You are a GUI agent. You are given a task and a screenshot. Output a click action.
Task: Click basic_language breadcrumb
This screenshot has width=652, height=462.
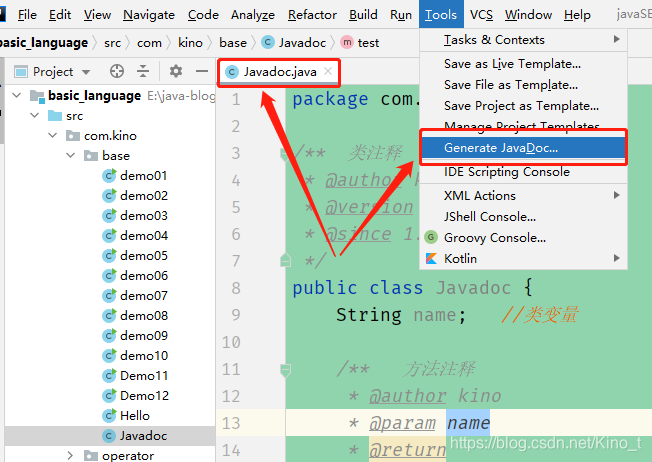pos(44,43)
